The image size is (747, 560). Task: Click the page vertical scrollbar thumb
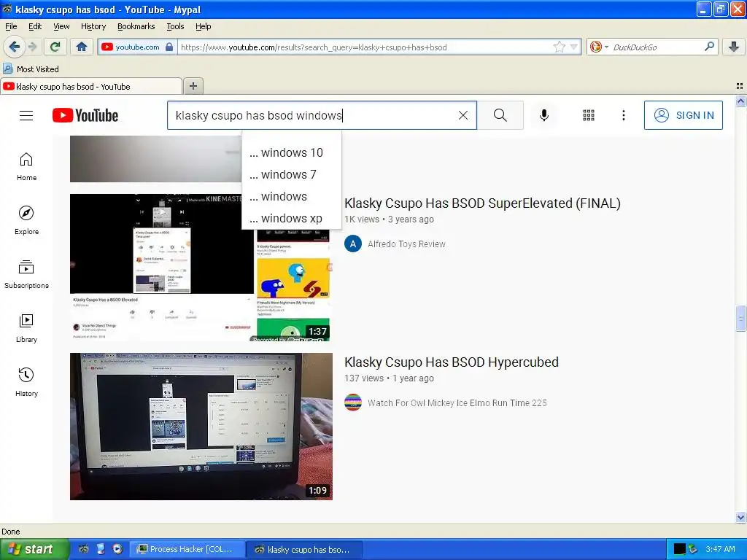pos(740,318)
